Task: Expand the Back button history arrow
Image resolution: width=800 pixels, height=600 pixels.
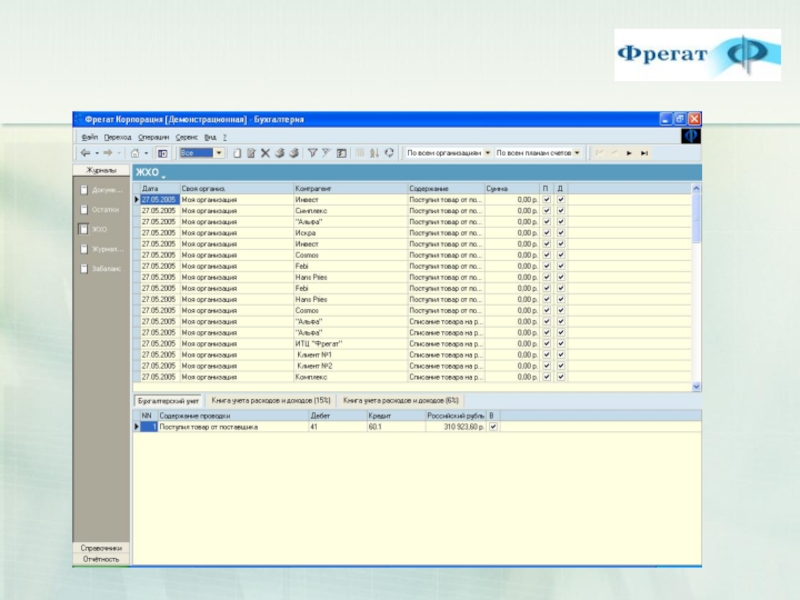Action: [96, 153]
